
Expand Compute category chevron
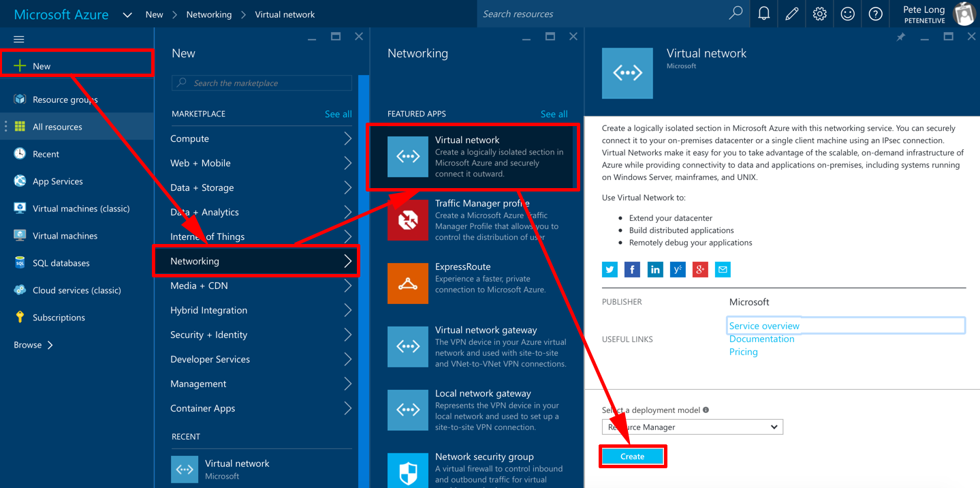click(347, 138)
